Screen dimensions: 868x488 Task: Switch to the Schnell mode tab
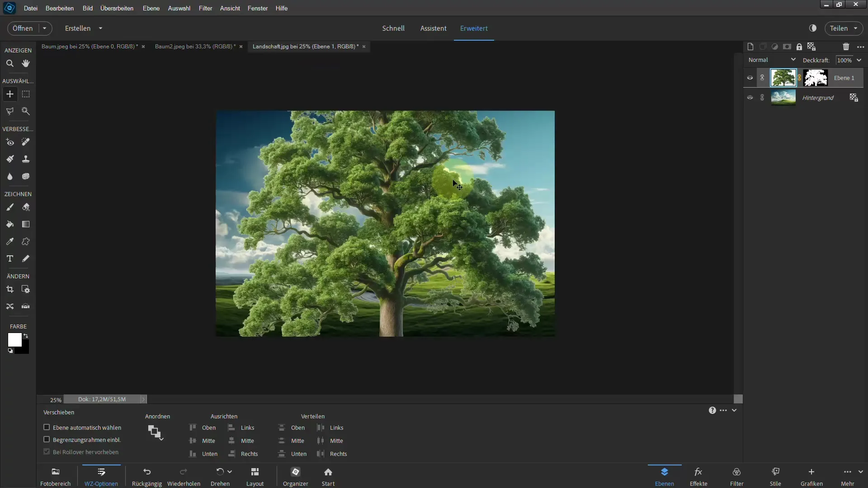click(393, 28)
